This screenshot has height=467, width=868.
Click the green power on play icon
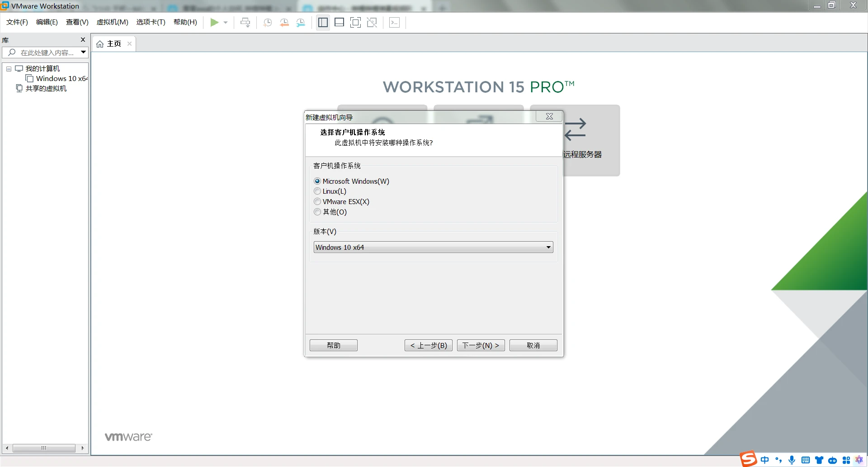214,23
